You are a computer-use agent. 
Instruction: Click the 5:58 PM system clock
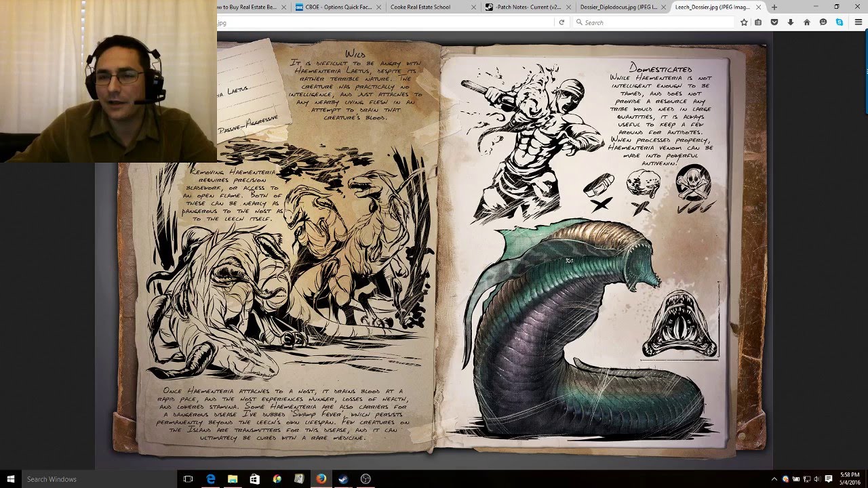click(x=850, y=479)
